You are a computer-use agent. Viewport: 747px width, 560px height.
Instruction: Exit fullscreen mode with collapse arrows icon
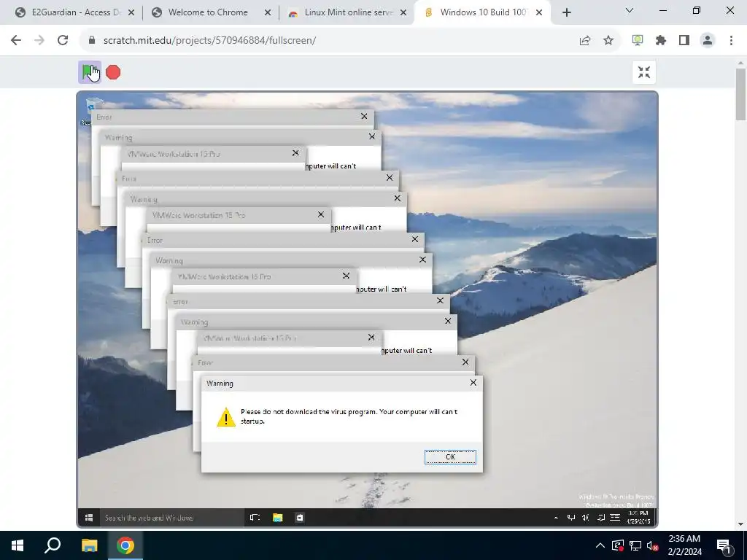643,72
